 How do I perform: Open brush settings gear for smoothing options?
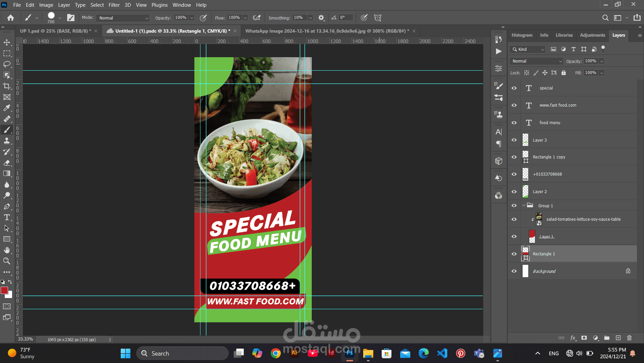(x=321, y=18)
